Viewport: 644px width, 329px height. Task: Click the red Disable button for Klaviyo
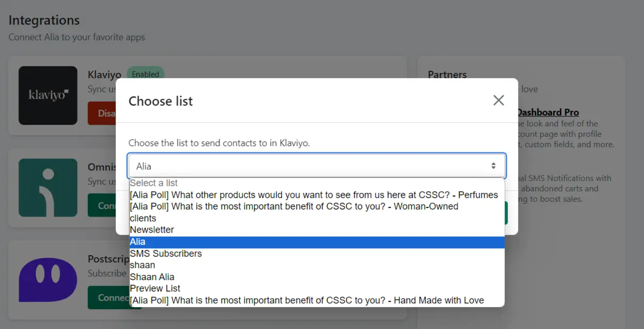click(102, 113)
